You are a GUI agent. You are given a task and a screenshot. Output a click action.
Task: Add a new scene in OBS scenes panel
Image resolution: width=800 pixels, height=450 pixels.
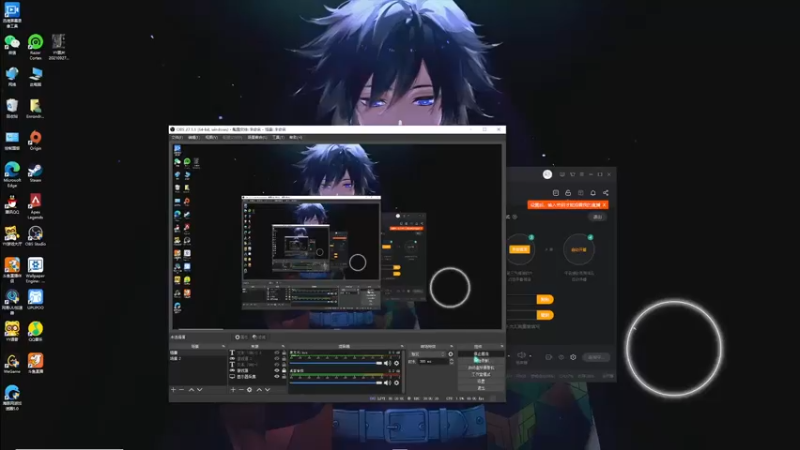coord(173,390)
